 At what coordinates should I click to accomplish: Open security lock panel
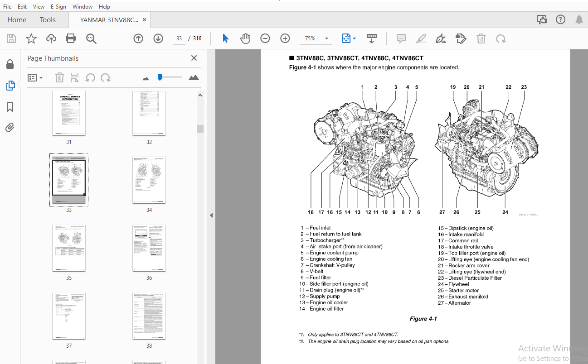tap(10, 65)
